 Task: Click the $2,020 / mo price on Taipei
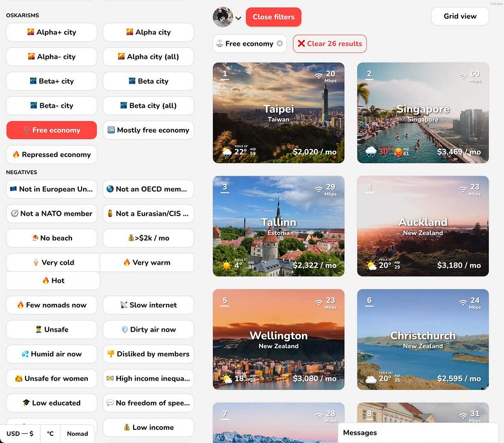click(x=314, y=152)
